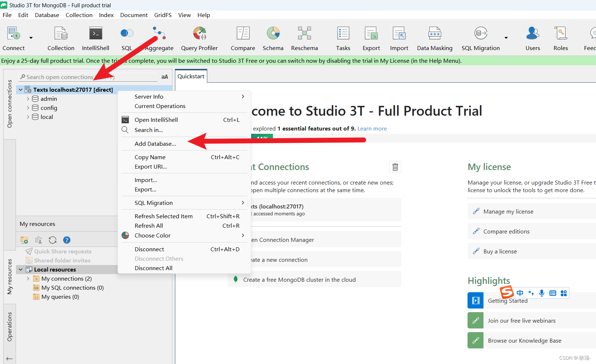Open the Help menu
The width and height of the screenshot is (596, 364).
[x=204, y=15]
